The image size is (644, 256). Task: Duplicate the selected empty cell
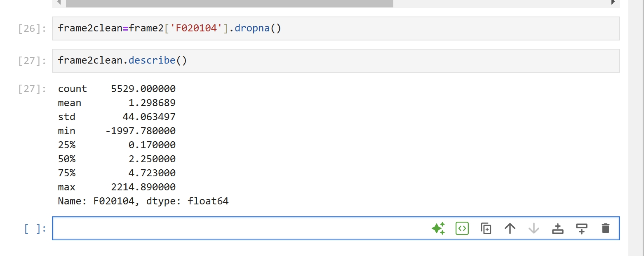pos(486,228)
